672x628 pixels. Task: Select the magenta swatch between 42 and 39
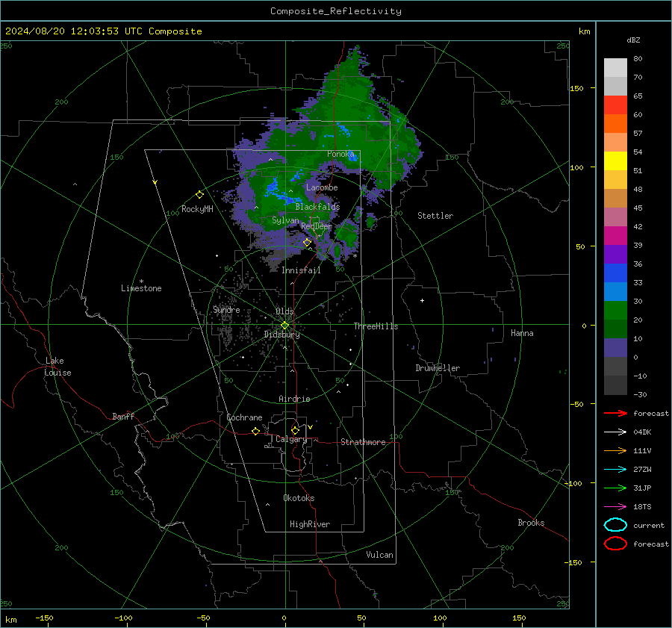click(x=615, y=236)
